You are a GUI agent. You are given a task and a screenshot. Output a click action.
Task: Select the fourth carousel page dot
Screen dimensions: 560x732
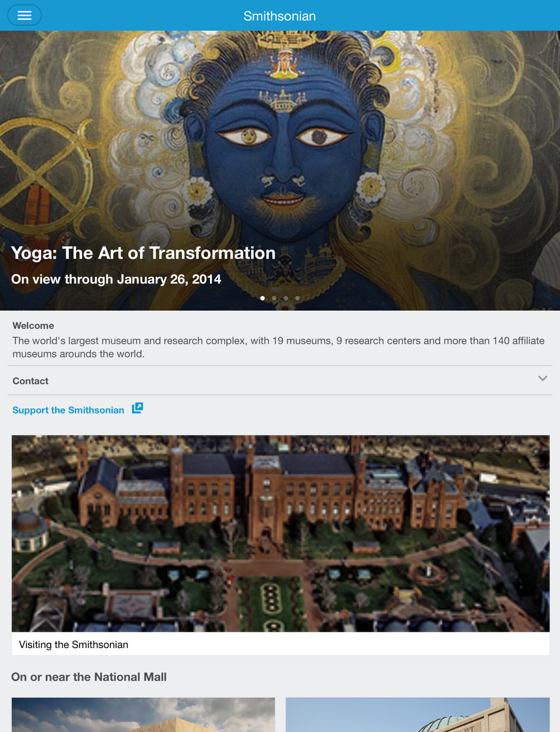coord(297,298)
